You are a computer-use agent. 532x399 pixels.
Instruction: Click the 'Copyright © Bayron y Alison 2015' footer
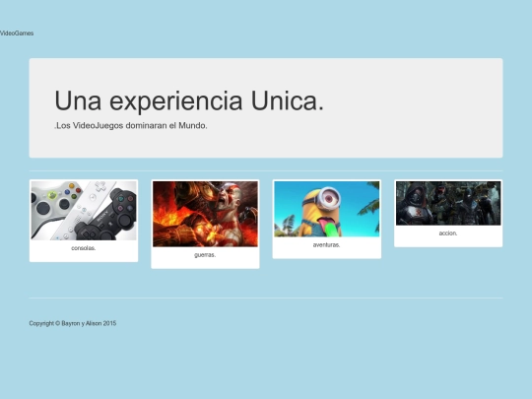pos(73,323)
